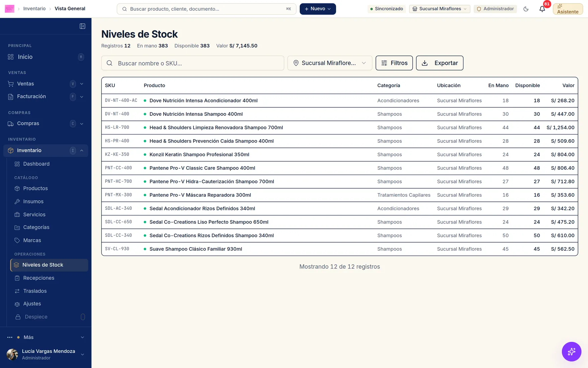Click the three-dots icon beside Más
The image size is (588, 368).
click(x=10, y=337)
